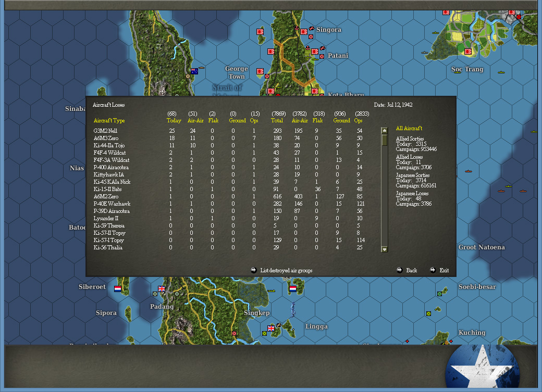The image size is (542, 392).
Task: Sort by Air-Air header under (51)
Action: (195, 121)
